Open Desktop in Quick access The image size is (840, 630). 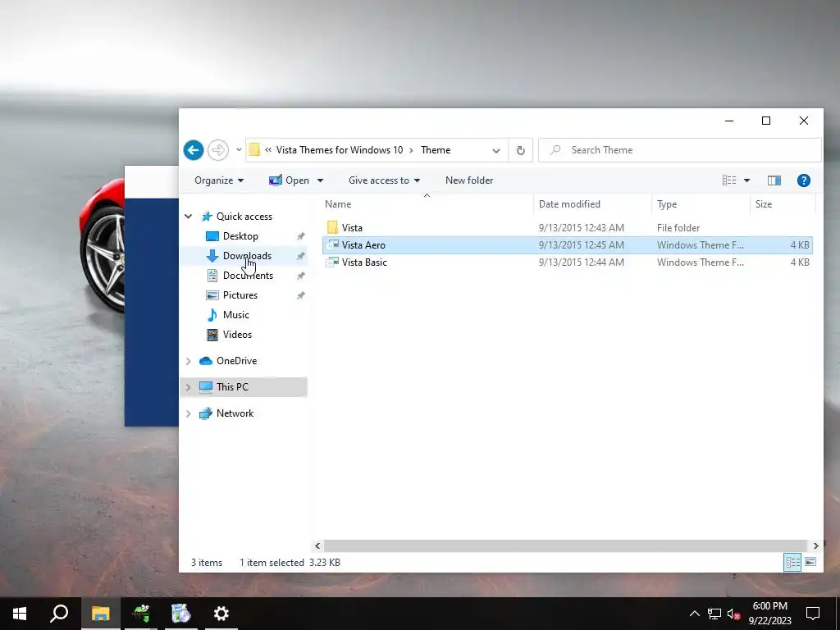tap(240, 236)
